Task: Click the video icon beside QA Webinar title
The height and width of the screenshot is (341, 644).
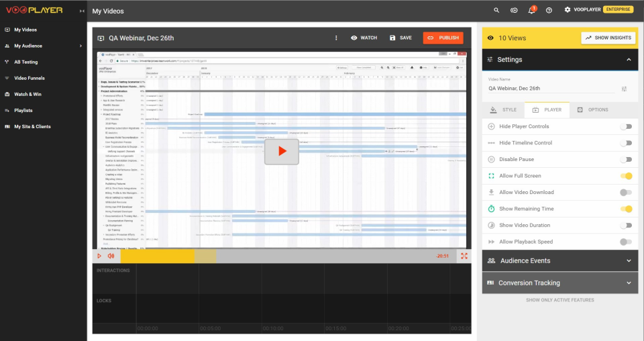Action: click(101, 38)
